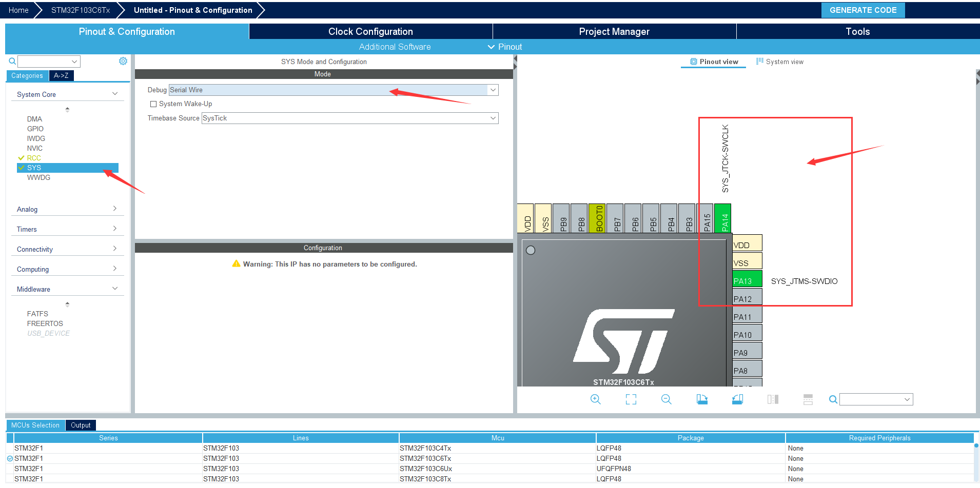Image resolution: width=980 pixels, height=488 pixels.
Task: Select SYS in System Core
Action: tap(68, 168)
